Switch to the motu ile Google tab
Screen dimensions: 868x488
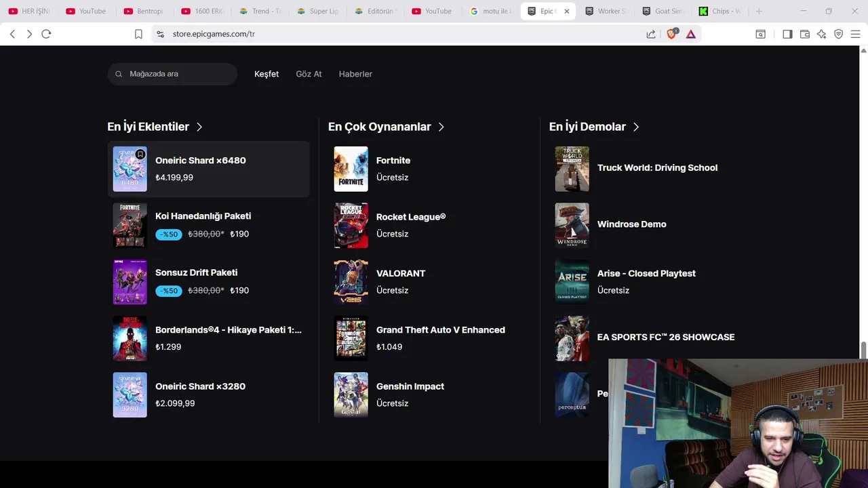point(490,11)
